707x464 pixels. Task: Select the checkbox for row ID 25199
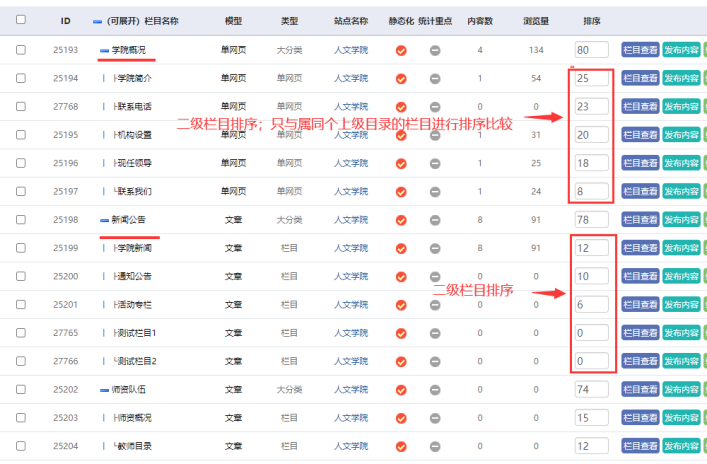pyautogui.click(x=21, y=247)
